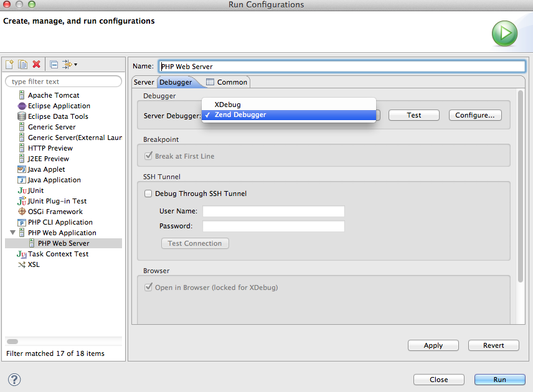Click the Generic Server icon
The image size is (533, 392).
(x=22, y=127)
